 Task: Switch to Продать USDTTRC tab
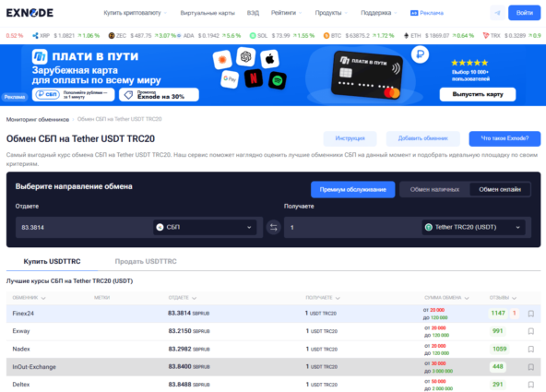(x=146, y=261)
